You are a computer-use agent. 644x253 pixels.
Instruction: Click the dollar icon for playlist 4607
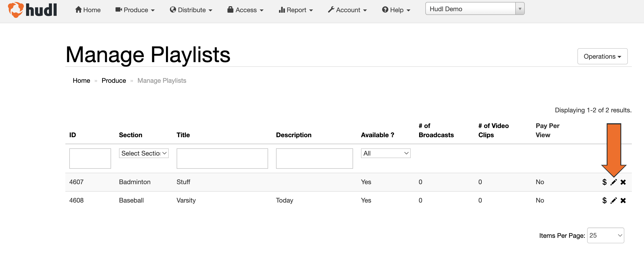[604, 182]
